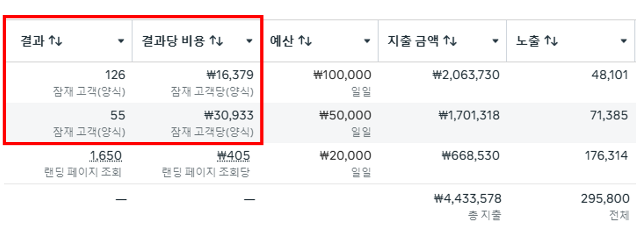Screen dimensions: 644x234
Task: Sort the 예산 column arrows
Action: click(x=305, y=41)
